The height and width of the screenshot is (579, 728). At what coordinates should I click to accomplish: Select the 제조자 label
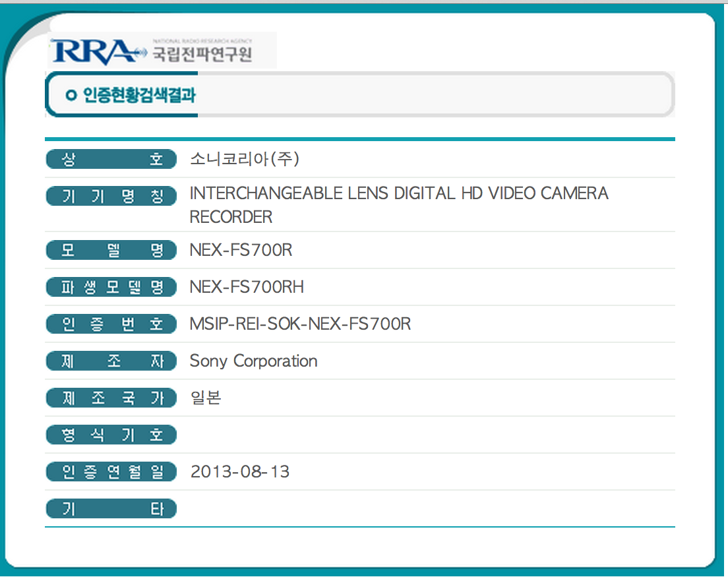[x=111, y=361]
